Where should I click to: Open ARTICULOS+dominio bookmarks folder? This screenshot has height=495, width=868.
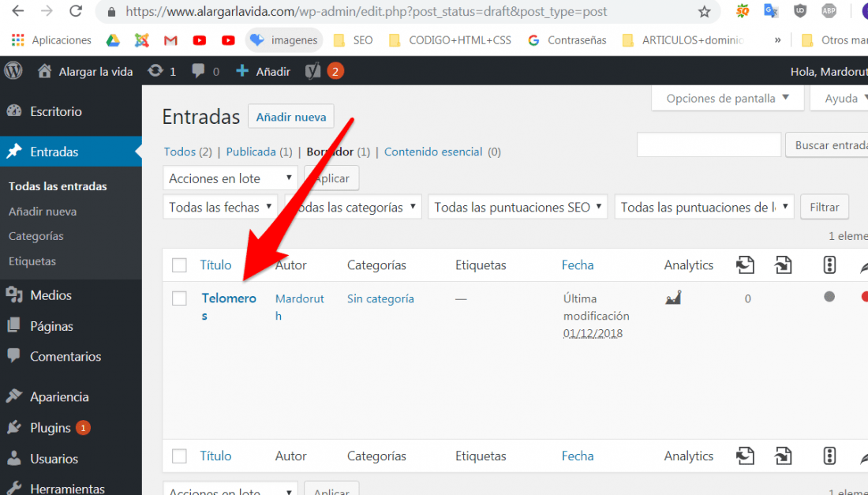683,39
